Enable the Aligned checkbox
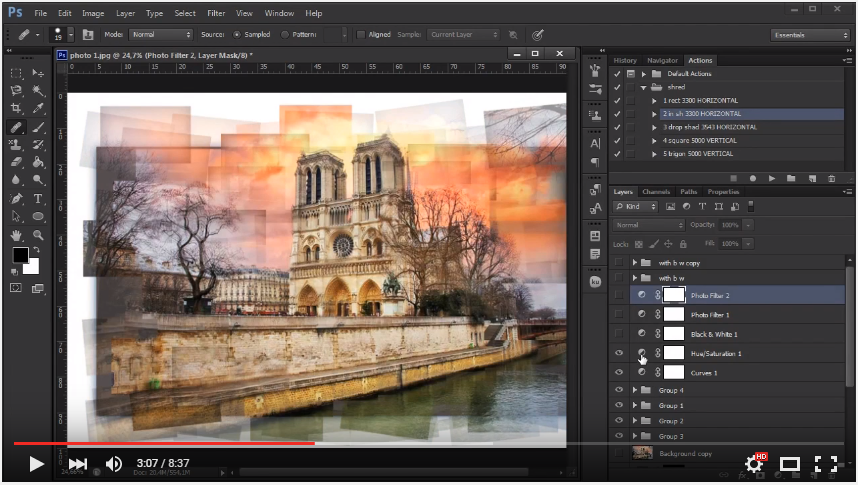 [361, 34]
